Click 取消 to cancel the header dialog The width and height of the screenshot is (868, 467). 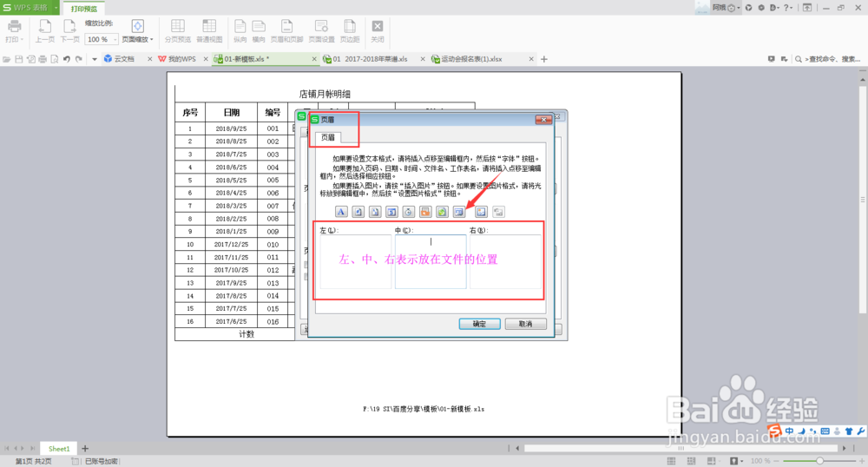pyautogui.click(x=525, y=324)
